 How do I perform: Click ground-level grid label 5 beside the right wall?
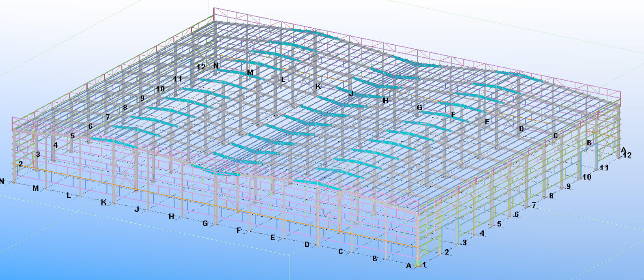click(499, 224)
